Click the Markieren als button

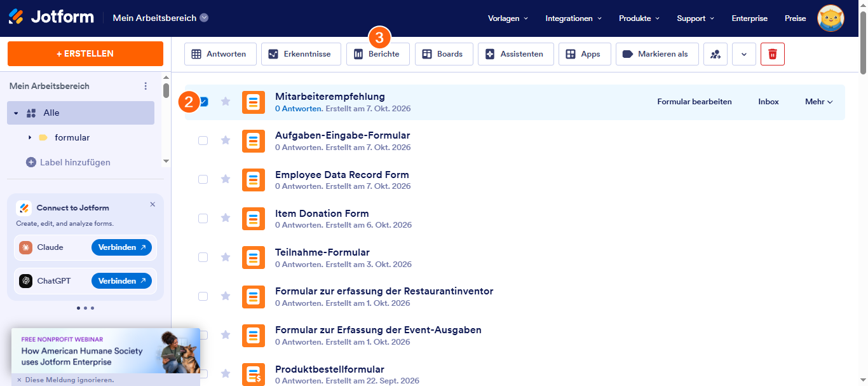point(657,54)
